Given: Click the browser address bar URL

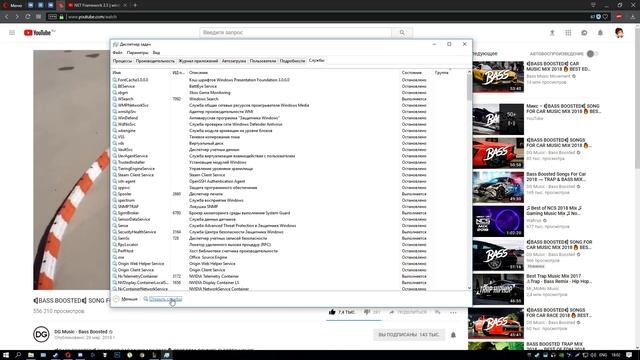Looking at the screenshot, I should click(x=92, y=17).
